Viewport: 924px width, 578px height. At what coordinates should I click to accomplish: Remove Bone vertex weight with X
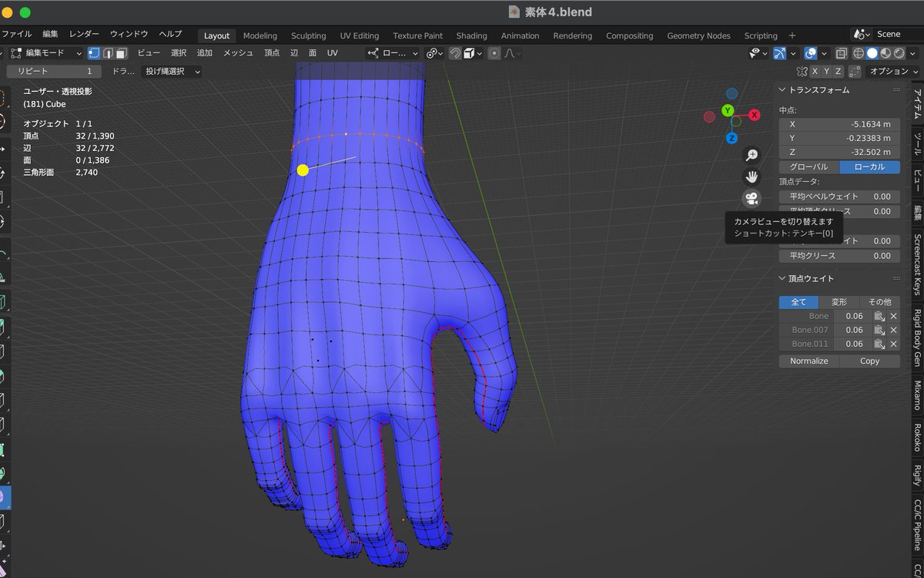(894, 316)
